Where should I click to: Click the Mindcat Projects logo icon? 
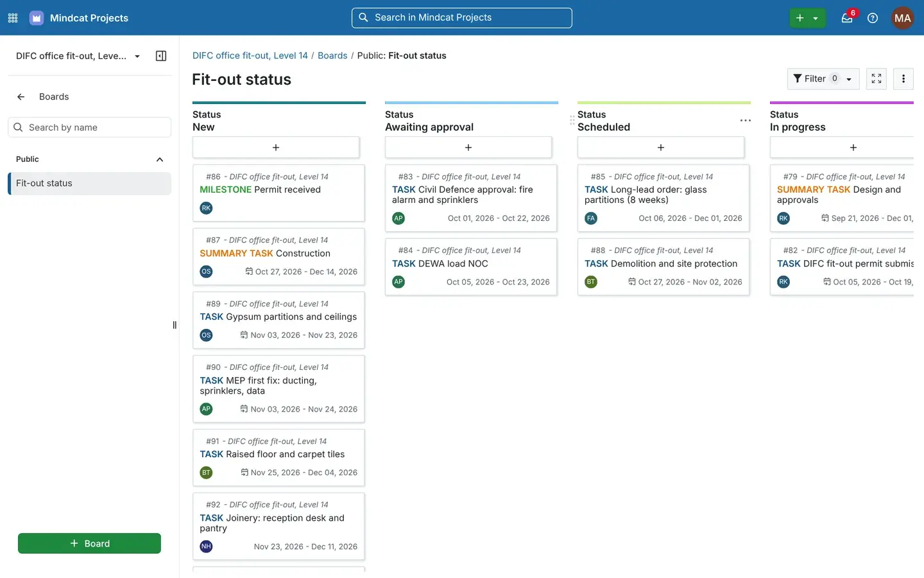click(x=37, y=18)
